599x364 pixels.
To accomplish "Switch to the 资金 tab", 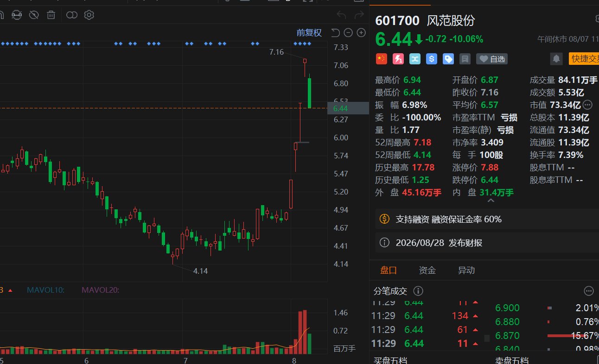I will click(x=427, y=270).
